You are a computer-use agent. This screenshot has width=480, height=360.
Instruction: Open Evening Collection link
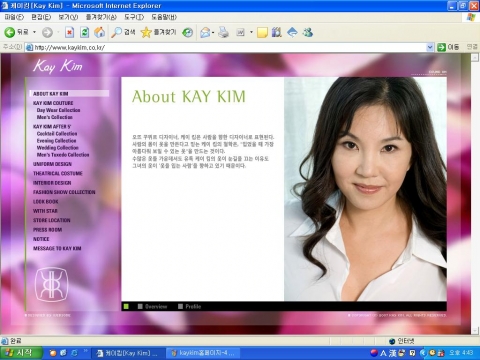coord(56,141)
